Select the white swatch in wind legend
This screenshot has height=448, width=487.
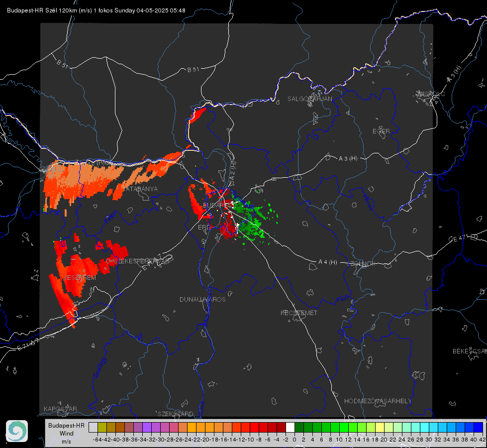pos(290,427)
